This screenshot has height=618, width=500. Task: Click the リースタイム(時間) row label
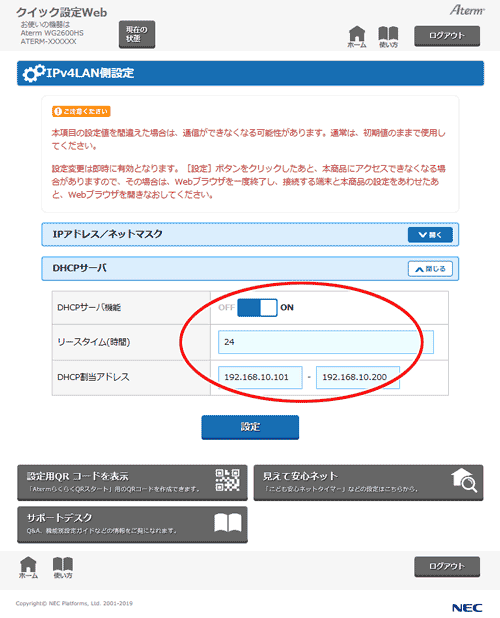[94, 342]
